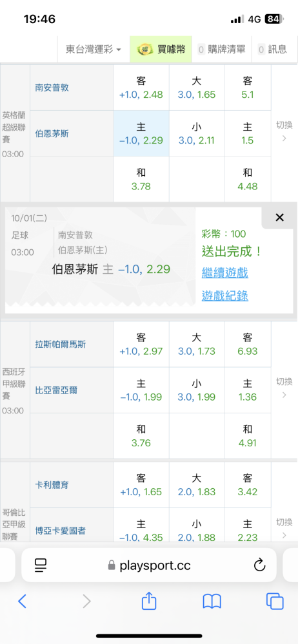Open page reader menu icon
Image resolution: width=298 pixels, height=644 pixels.
pos(41,565)
